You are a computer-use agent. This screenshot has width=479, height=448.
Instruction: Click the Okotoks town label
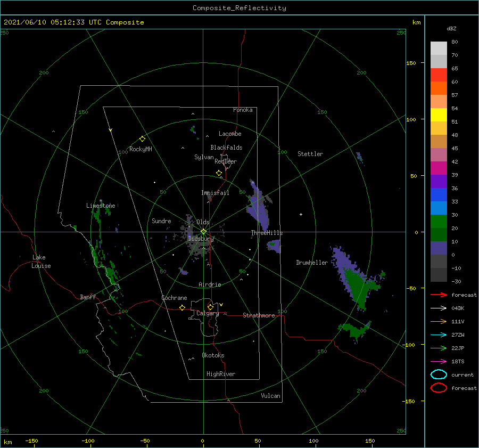tap(213, 355)
